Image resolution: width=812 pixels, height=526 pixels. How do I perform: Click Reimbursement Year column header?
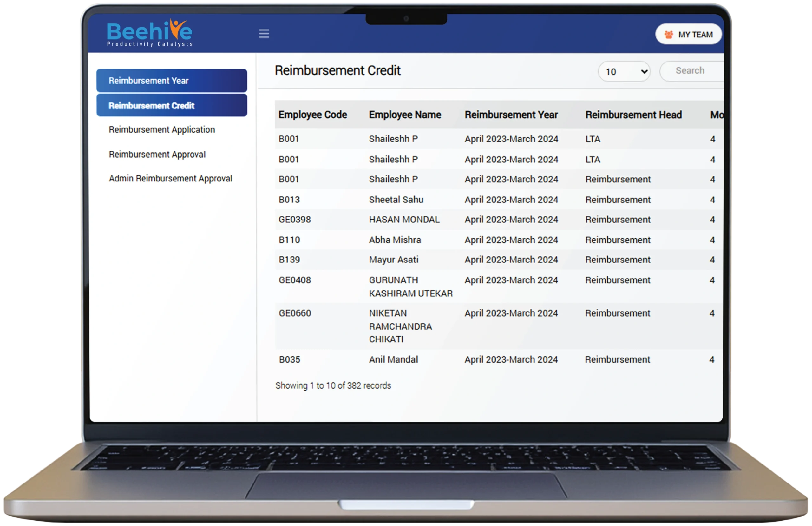pos(511,115)
